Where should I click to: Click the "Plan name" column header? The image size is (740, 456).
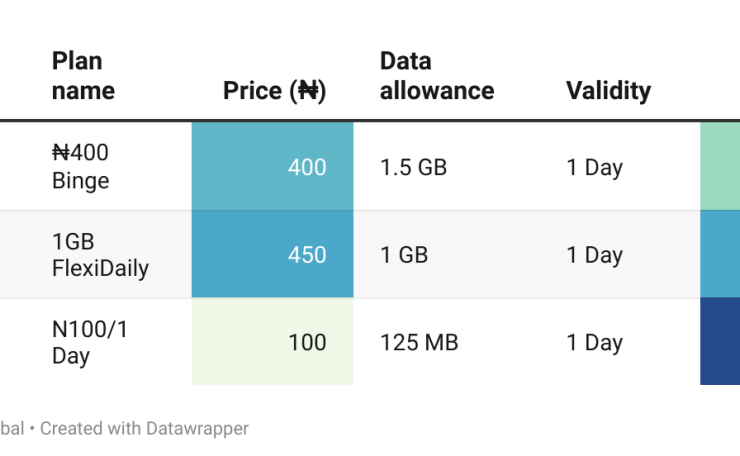click(x=83, y=76)
